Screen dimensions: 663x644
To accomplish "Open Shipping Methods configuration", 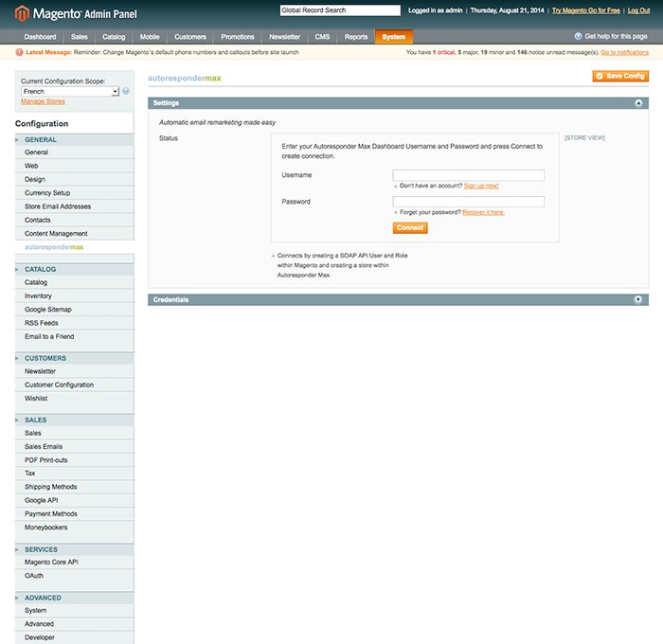I will (75, 487).
